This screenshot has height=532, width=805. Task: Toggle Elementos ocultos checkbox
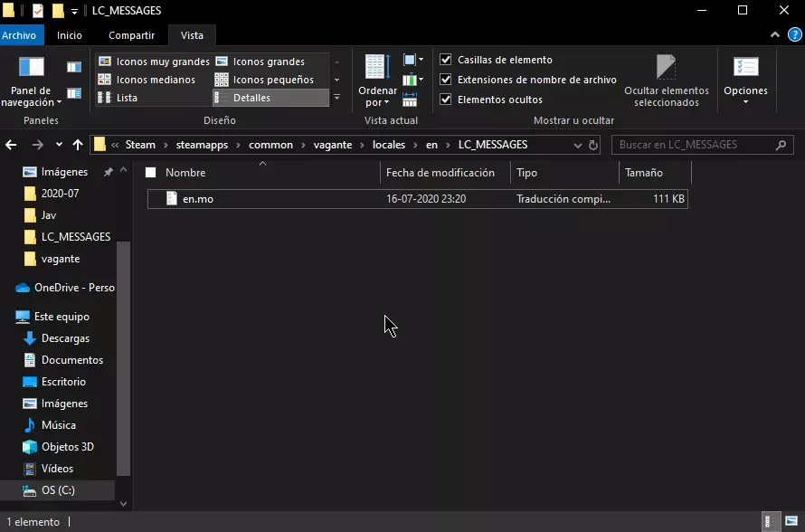point(445,100)
